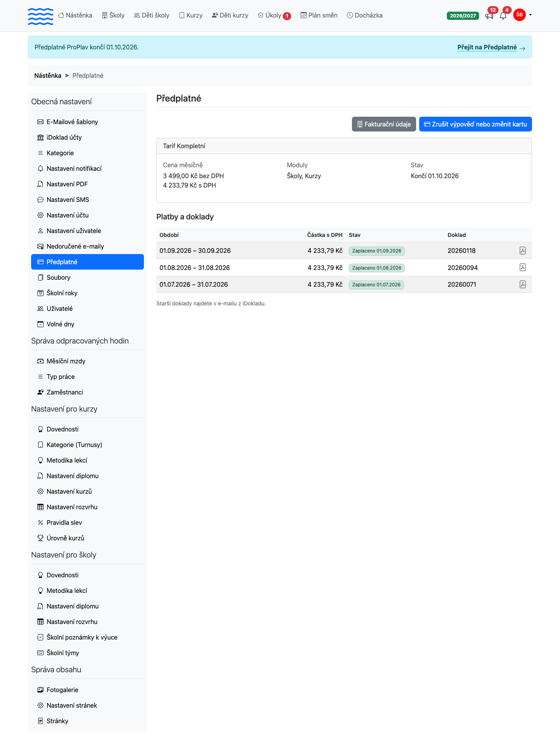The height and width of the screenshot is (738, 560).
Task: Expand the user account dropdown arrow
Action: point(530,15)
